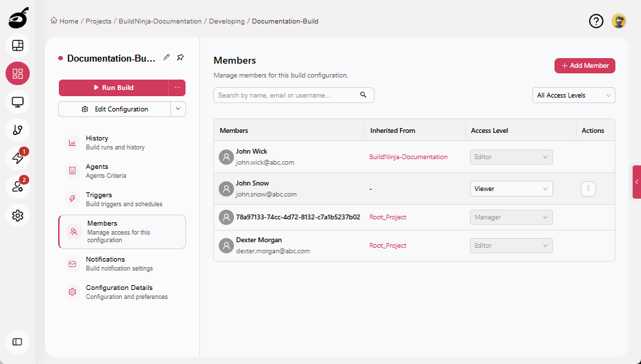Select dexter.morgan@abc.com email text

273,251
